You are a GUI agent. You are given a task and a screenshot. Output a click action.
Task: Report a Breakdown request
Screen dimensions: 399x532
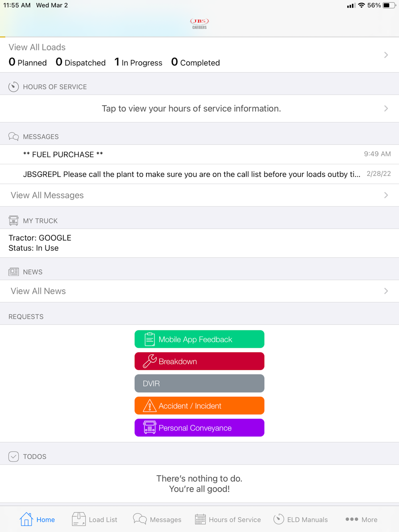199,361
